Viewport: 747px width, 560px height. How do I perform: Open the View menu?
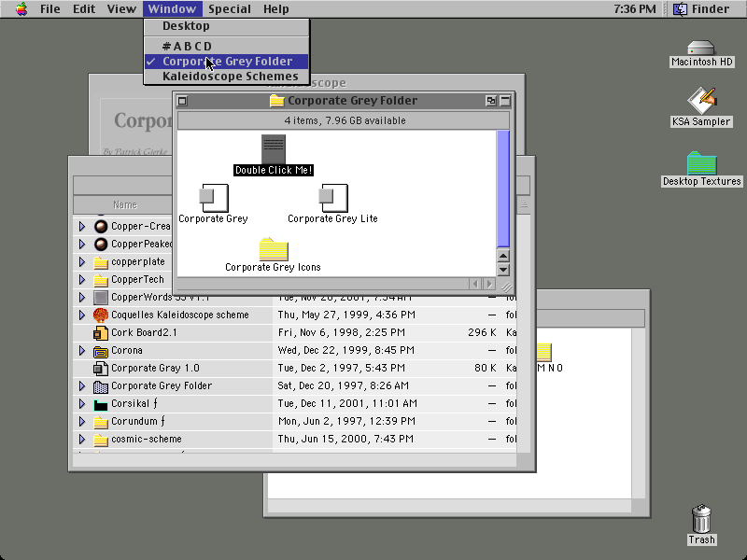click(x=121, y=8)
